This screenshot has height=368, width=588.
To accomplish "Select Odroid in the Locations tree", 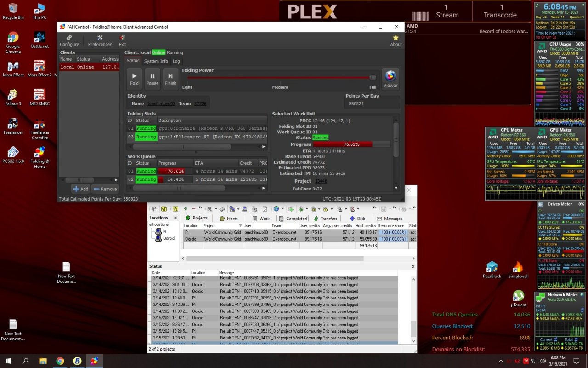I will point(168,238).
